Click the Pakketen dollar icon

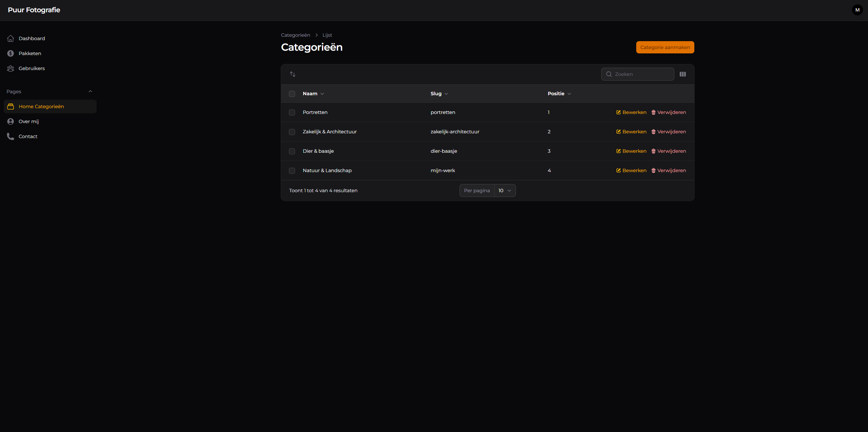click(11, 53)
